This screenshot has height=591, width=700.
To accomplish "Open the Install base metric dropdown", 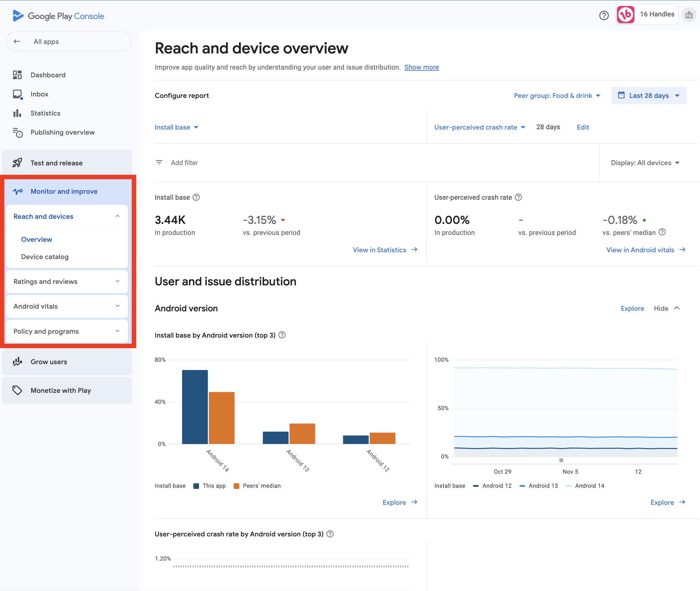I will 177,127.
